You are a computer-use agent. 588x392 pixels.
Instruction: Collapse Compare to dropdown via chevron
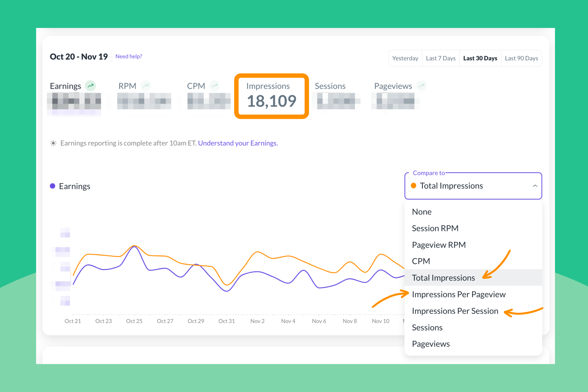535,186
